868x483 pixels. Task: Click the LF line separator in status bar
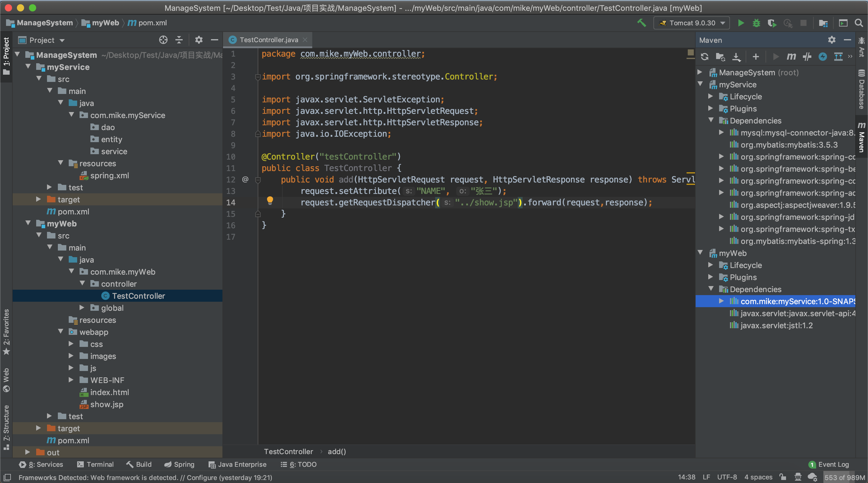point(706,477)
